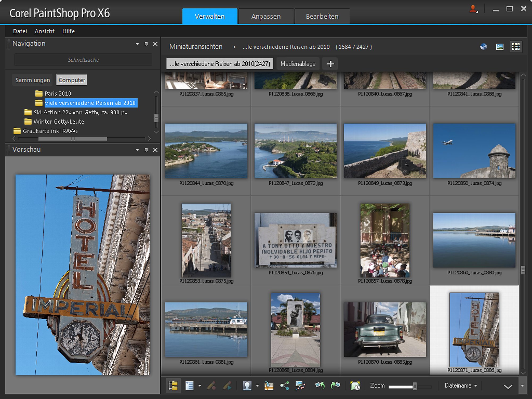Open the user account icon in title bar

point(474,9)
